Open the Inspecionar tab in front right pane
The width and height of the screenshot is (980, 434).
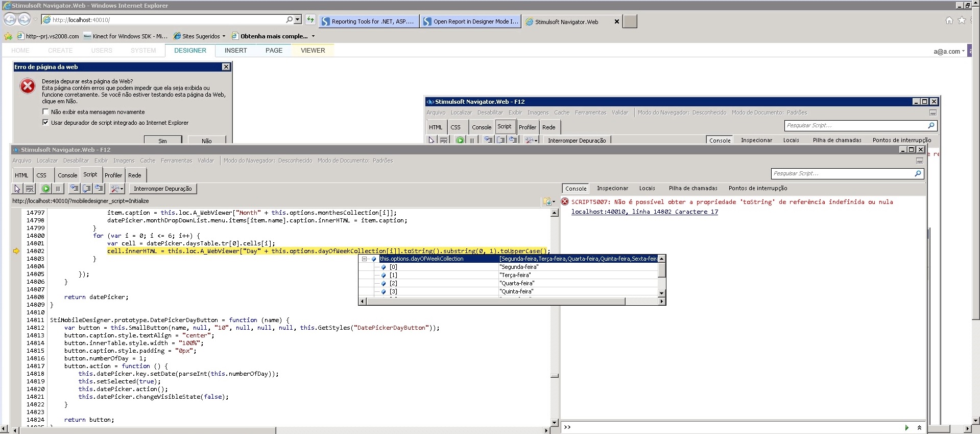pyautogui.click(x=612, y=188)
